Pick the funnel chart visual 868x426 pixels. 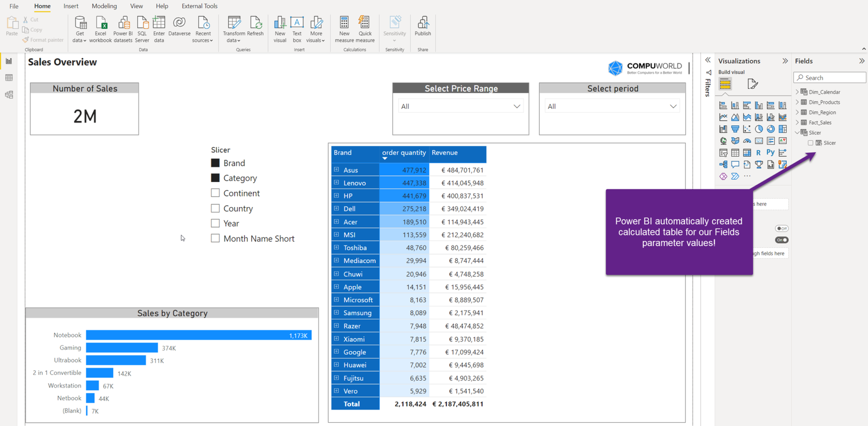click(x=735, y=129)
